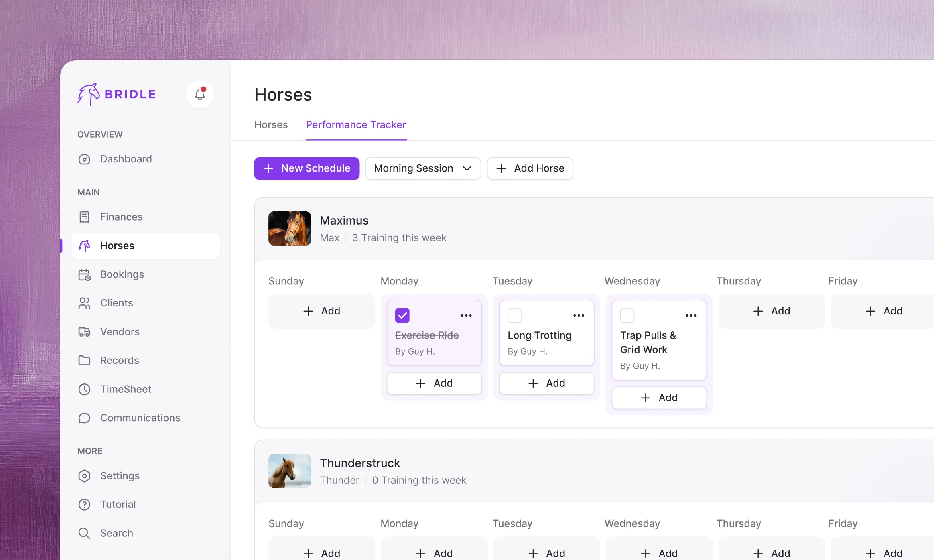
Task: Open the notifications bell icon
Action: 200,94
